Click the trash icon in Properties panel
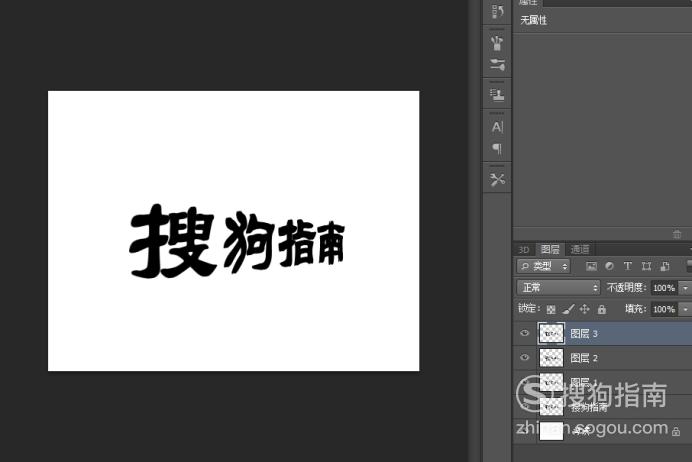 tap(677, 234)
